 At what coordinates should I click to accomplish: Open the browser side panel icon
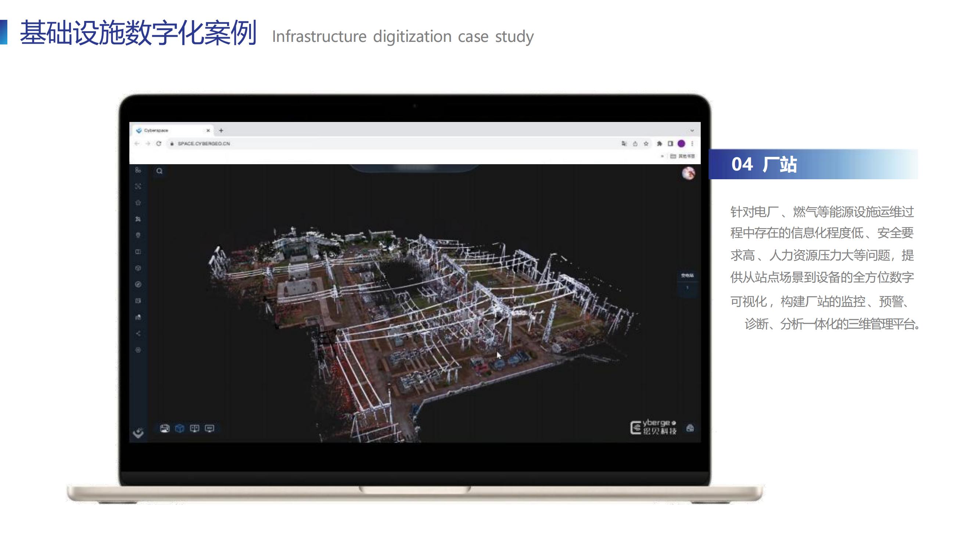[670, 143]
